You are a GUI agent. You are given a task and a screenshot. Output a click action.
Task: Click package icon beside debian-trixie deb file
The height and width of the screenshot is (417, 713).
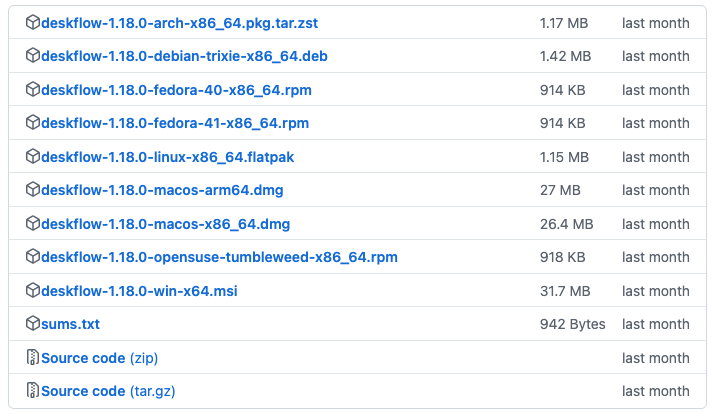click(x=32, y=56)
